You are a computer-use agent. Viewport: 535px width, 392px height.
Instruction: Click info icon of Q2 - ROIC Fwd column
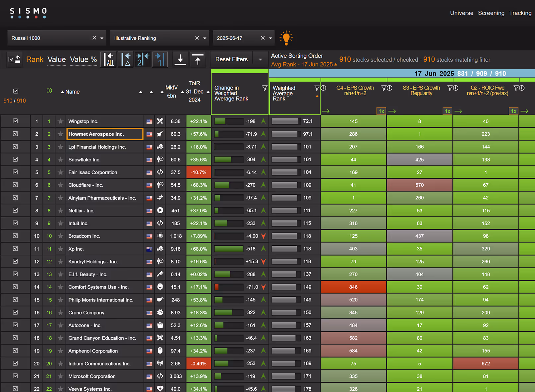[522, 88]
